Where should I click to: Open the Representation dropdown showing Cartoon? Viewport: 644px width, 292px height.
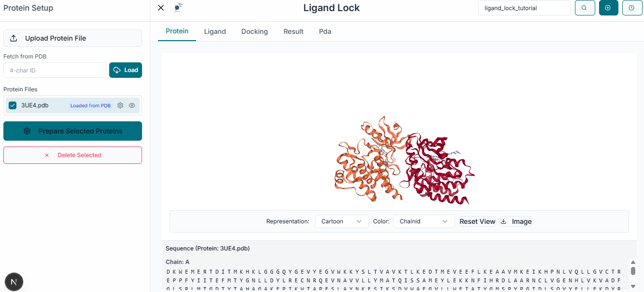342,221
